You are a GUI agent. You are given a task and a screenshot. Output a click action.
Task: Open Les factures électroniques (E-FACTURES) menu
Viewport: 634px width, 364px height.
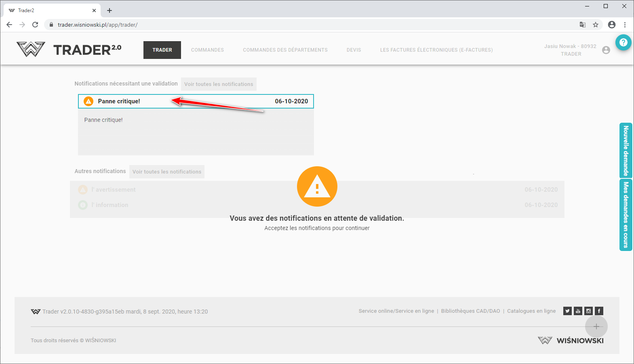436,50
